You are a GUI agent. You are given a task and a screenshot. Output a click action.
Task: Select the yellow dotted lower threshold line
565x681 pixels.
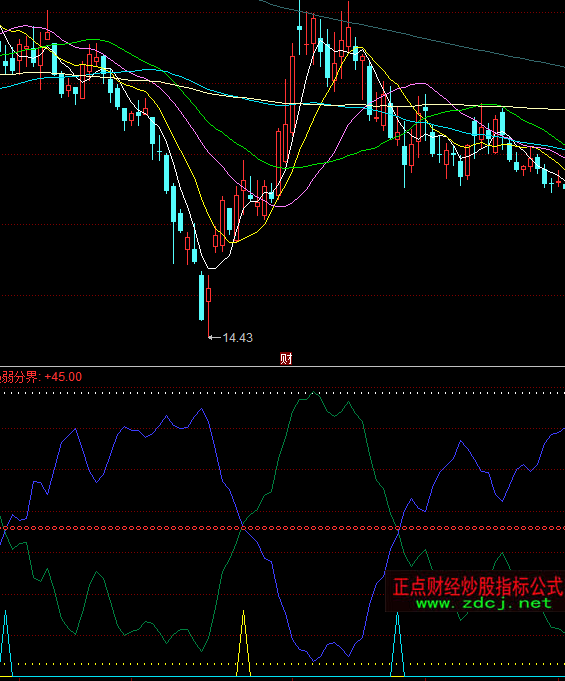(x=282, y=664)
